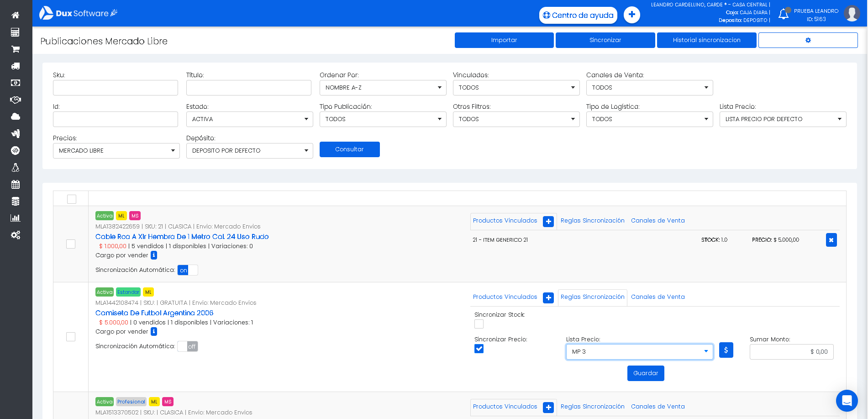Screen dimensions: 868x419
Task: Open the Canales de Venta filter dropdown
Action: (x=650, y=88)
